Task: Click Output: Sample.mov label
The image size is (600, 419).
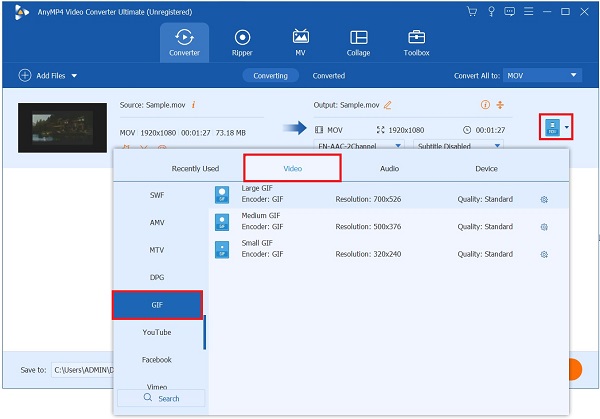Action: [346, 105]
